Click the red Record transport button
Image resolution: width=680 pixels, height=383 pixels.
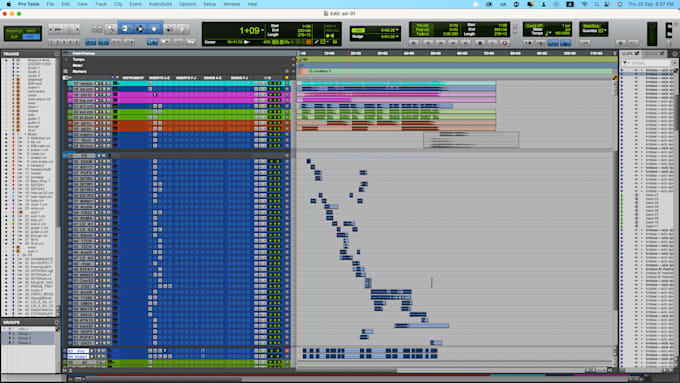pos(504,43)
